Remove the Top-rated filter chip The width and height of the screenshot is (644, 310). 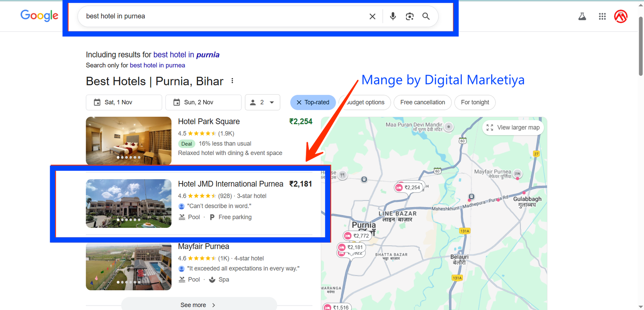coord(299,102)
